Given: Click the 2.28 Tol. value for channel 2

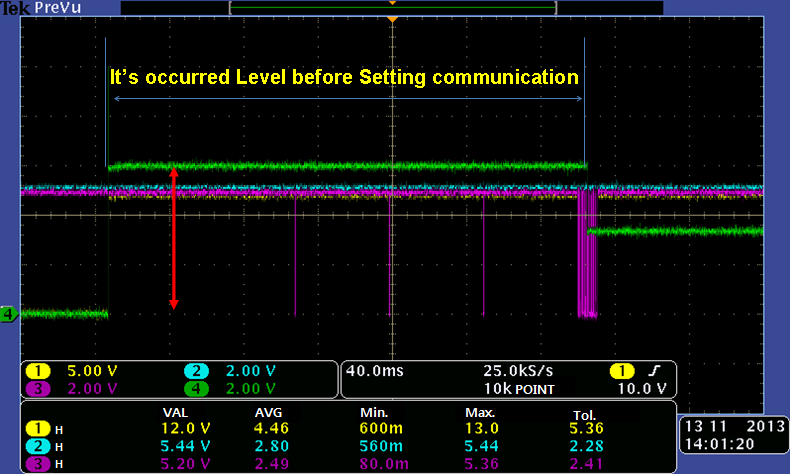Looking at the screenshot, I should coord(586,446).
